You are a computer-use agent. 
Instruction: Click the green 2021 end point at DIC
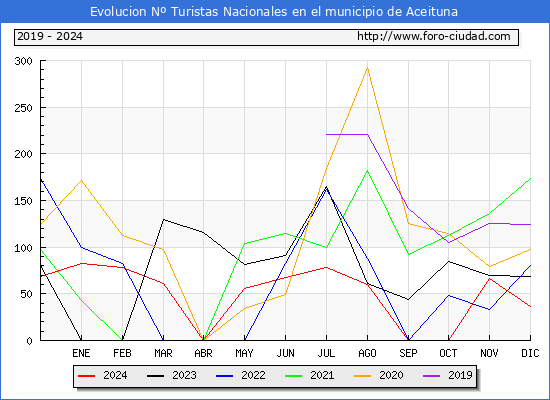[x=530, y=179]
